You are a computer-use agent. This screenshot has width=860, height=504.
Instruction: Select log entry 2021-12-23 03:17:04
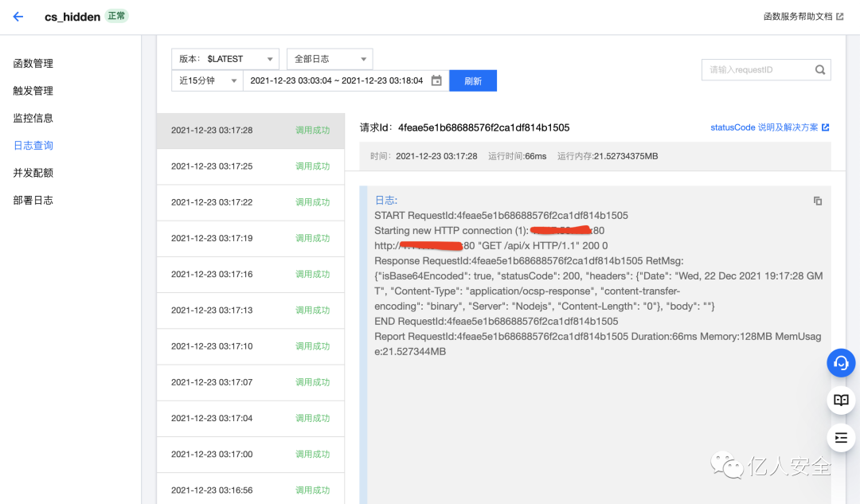(251, 419)
